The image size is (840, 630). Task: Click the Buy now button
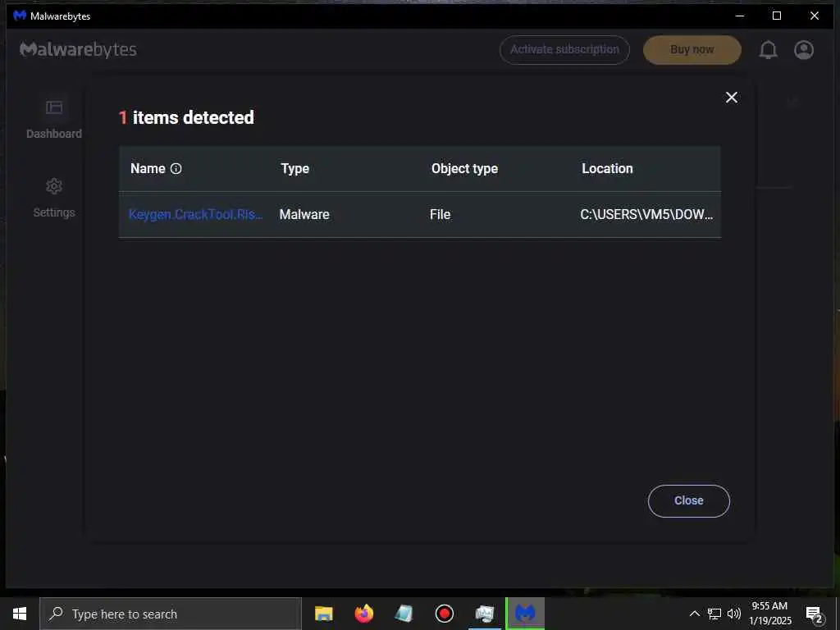(x=692, y=50)
